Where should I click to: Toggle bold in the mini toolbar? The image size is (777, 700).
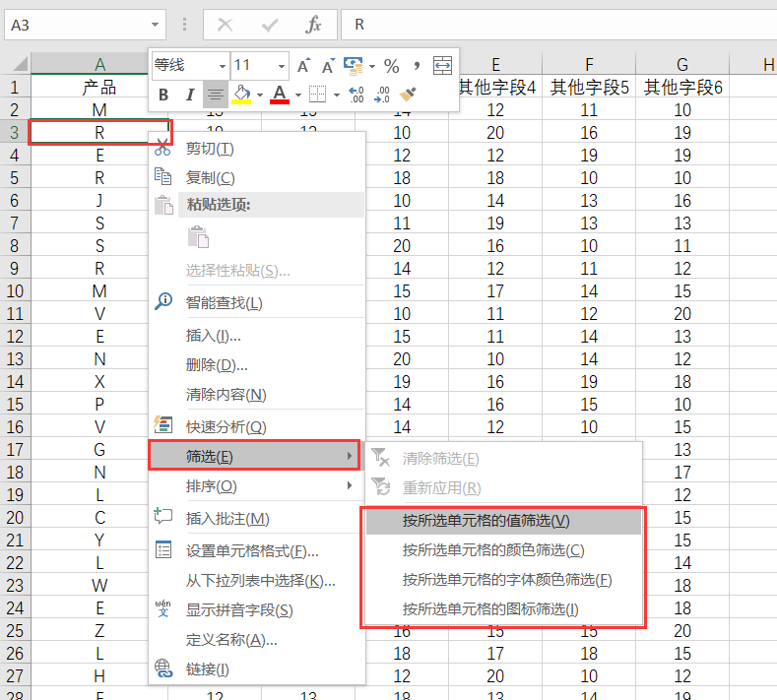coord(163,95)
